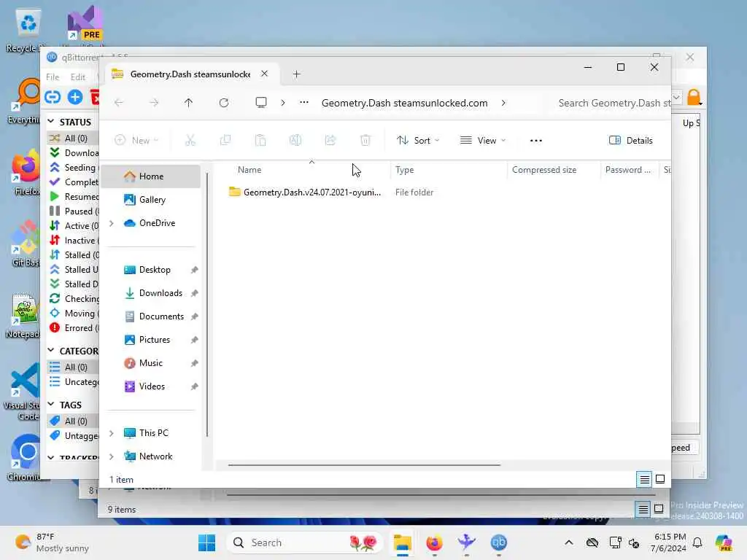Open Firefox from the taskbar
The width and height of the screenshot is (747, 560).
click(x=434, y=542)
